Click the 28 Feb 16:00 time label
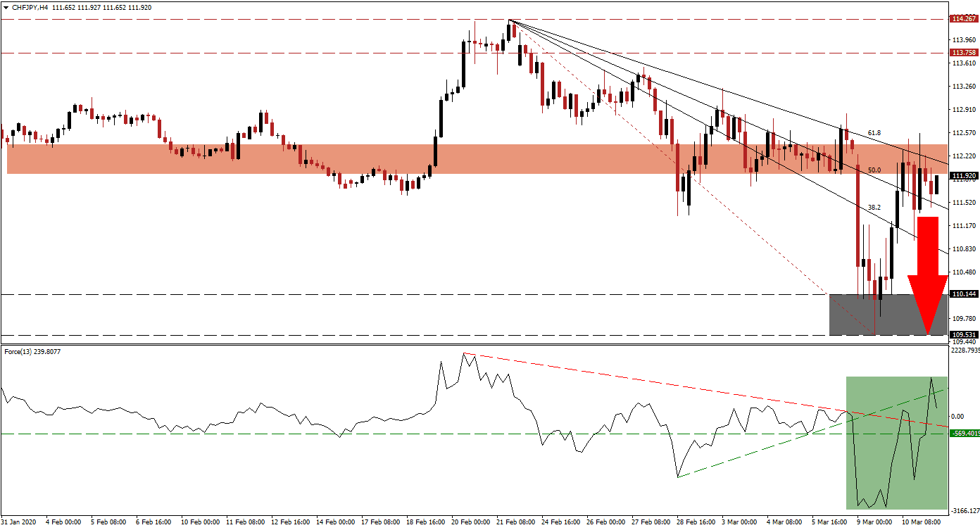This screenshot has width=980, height=530. pos(696,523)
